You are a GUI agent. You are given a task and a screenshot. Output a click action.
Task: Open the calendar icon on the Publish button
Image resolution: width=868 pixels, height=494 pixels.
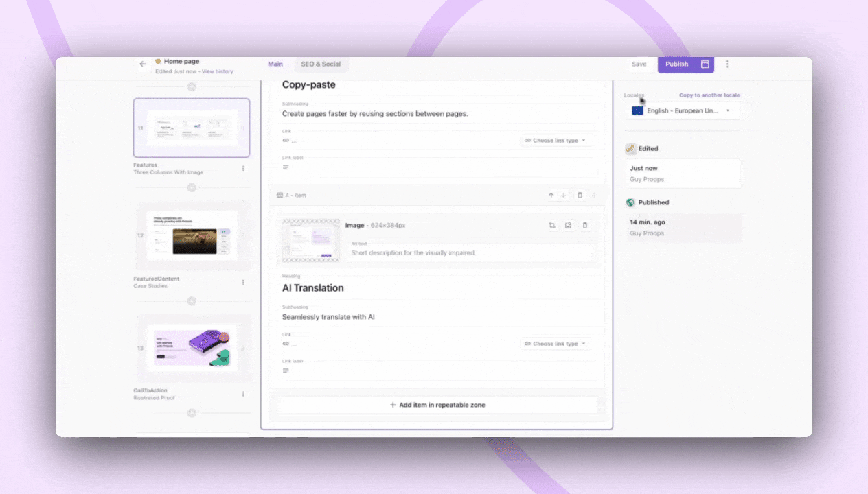pos(705,64)
